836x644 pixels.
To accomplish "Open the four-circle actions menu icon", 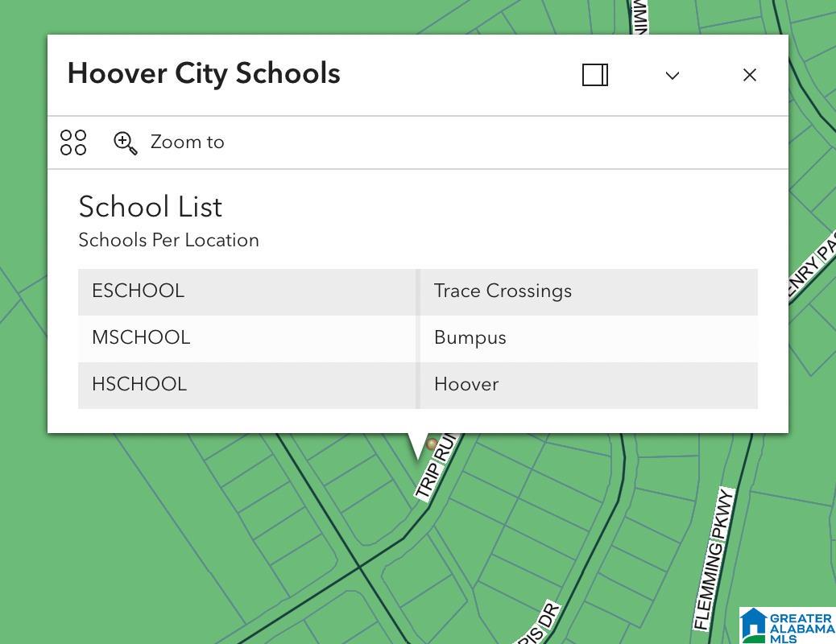I will pos(73,142).
